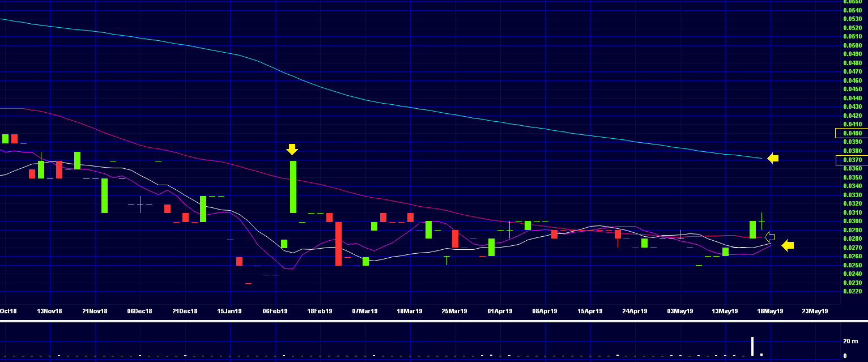Viewport: 868px width, 362px height.
Task: Click the 0.0250 price axis value
Action: tap(853, 265)
